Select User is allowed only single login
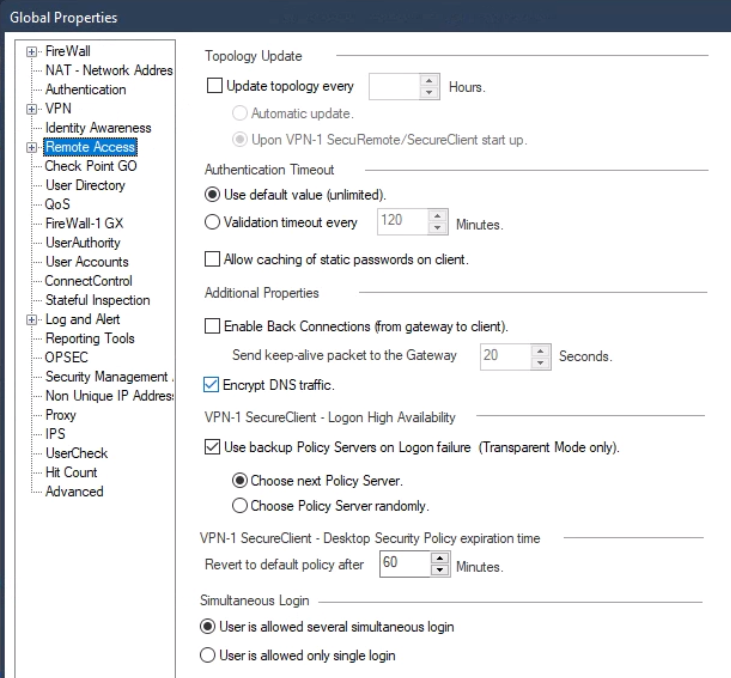This screenshot has height=678, width=731. point(207,655)
